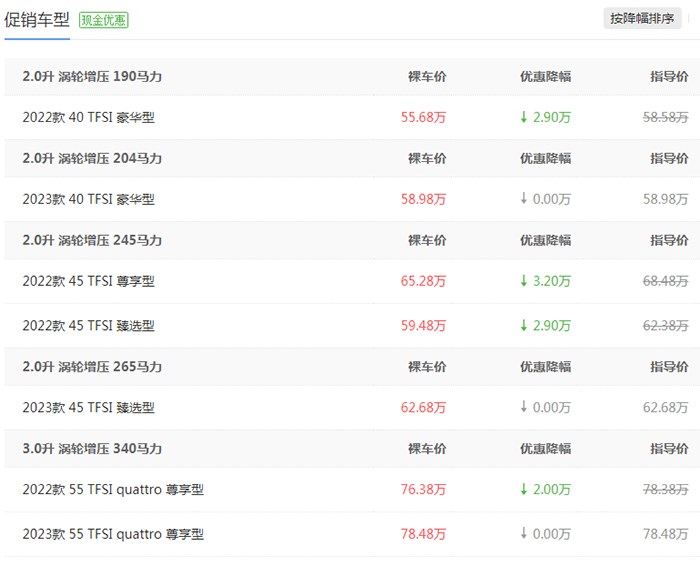This screenshot has height=566, width=700.
Task: Open 2022款 45 TFSI 臻选型 model
Action: point(88,326)
